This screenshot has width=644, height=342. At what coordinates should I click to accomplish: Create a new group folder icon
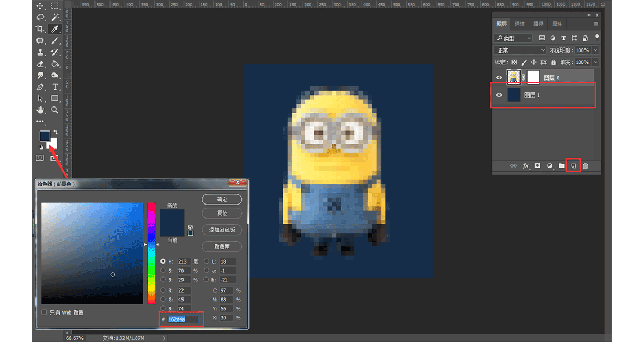click(561, 166)
